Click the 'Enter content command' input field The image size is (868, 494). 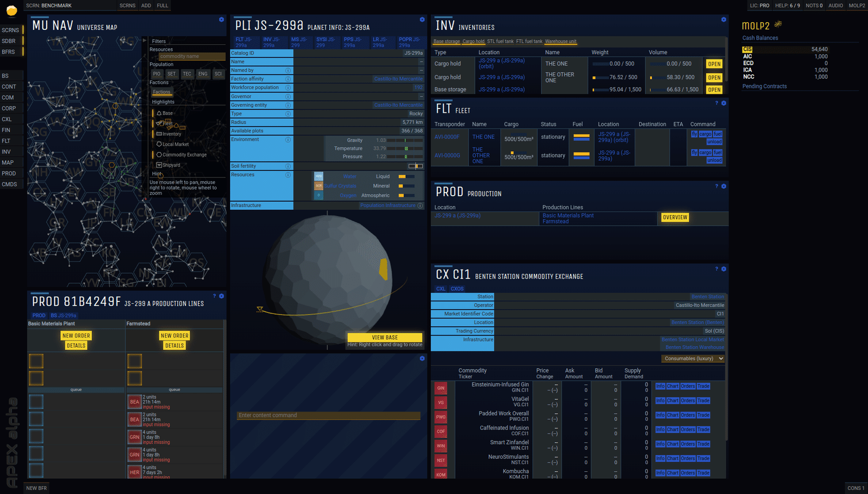pos(328,415)
